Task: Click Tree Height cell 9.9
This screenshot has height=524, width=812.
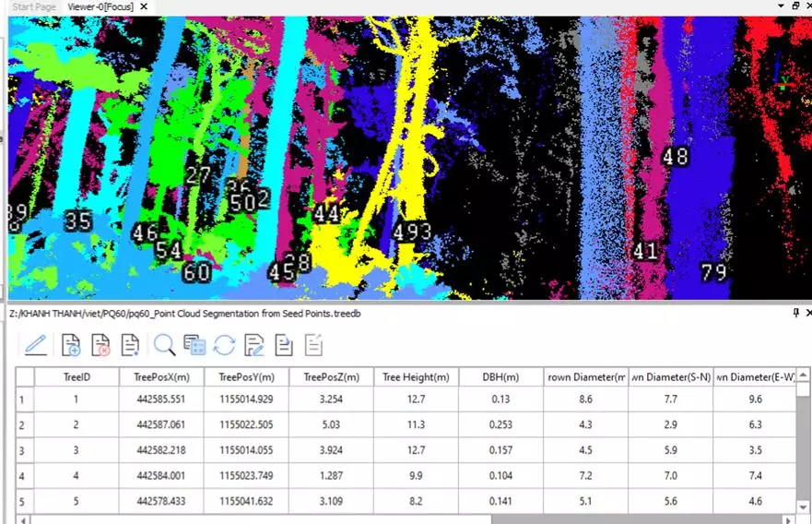Action: (417, 475)
